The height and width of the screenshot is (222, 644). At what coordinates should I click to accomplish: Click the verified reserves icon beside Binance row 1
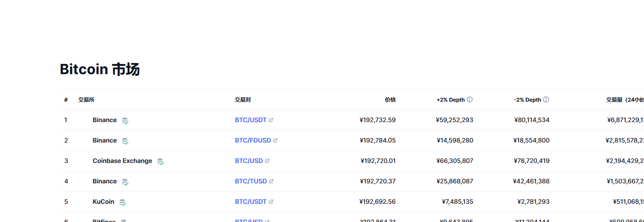(x=125, y=120)
